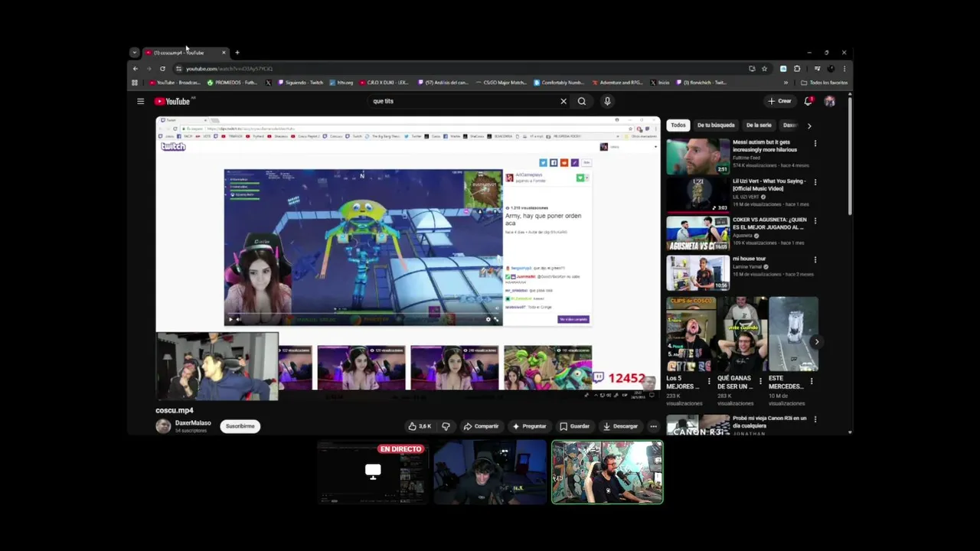Save video with Guardar button
The image size is (980, 551).
(574, 426)
